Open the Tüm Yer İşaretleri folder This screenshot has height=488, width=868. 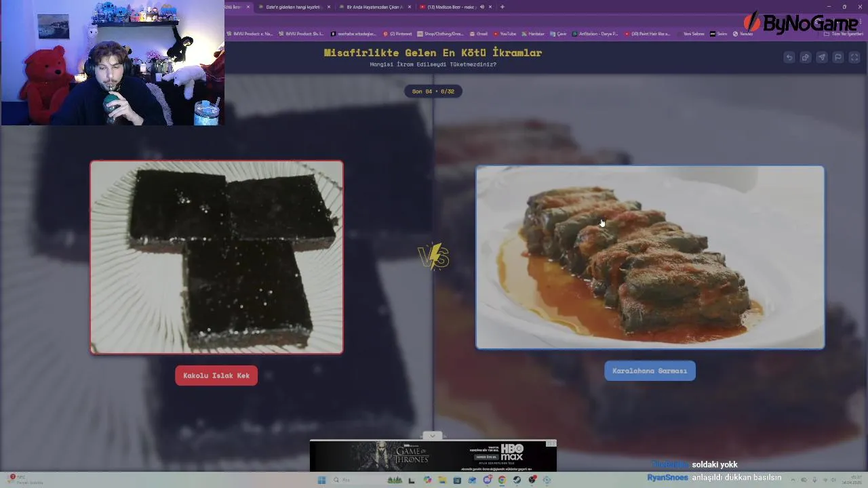843,34
